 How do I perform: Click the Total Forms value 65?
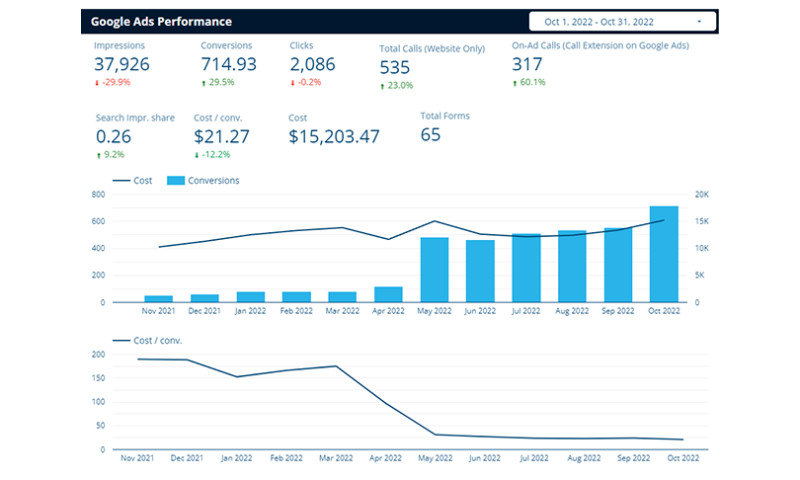431,135
